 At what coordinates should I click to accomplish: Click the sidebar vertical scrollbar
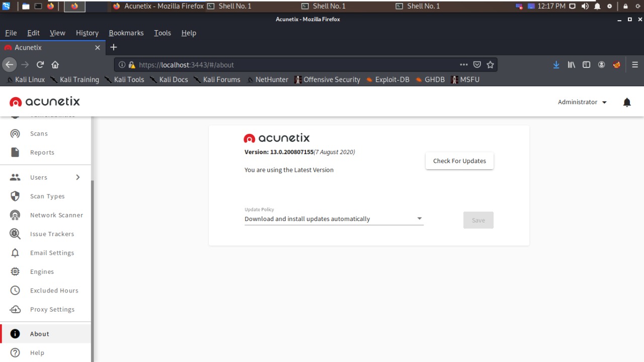(x=93, y=270)
